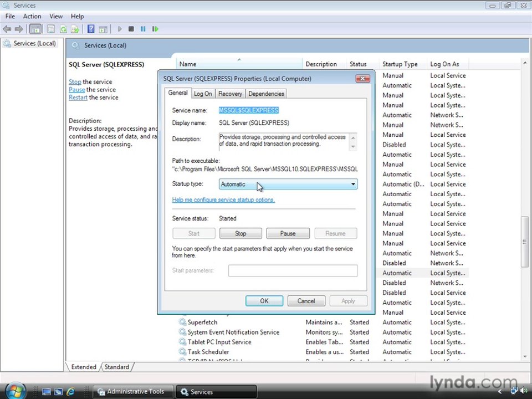Select the General tab in Properties
Viewport: 532px width, 399px height.
(x=178, y=93)
